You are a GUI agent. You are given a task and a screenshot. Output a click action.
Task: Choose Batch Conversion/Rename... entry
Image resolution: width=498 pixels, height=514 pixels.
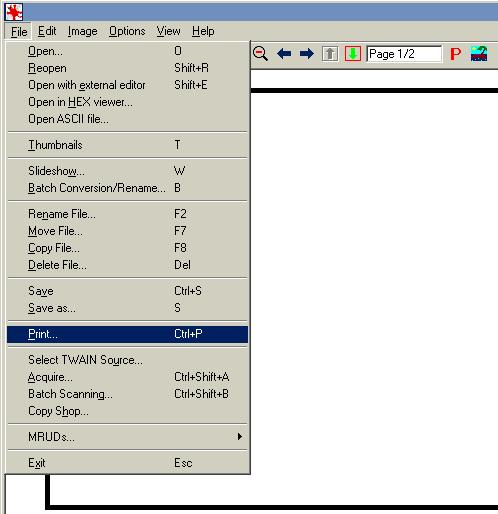(127, 188)
